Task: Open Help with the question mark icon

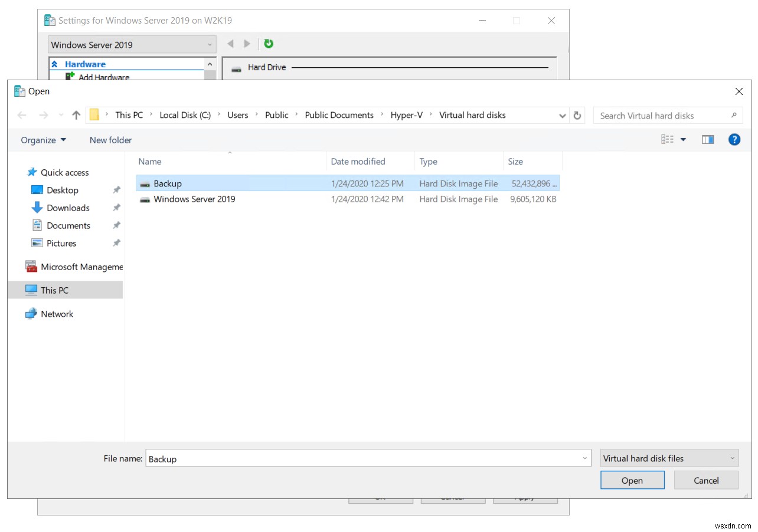Action: [x=734, y=139]
